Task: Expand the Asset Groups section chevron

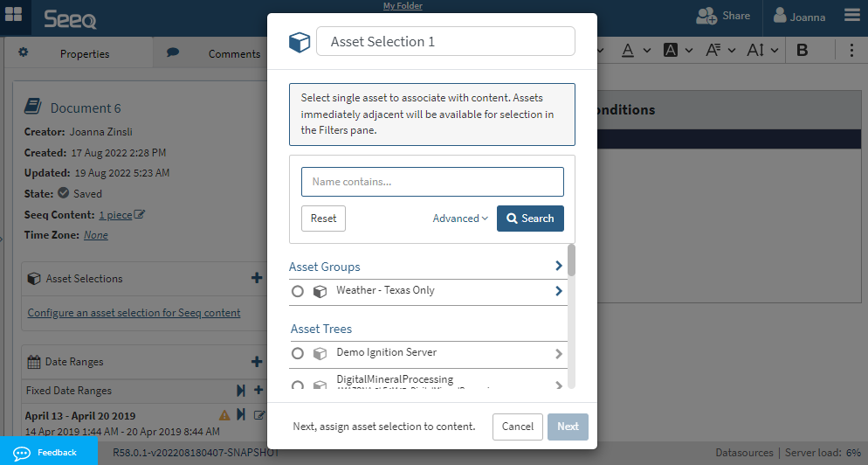Action: 559,266
